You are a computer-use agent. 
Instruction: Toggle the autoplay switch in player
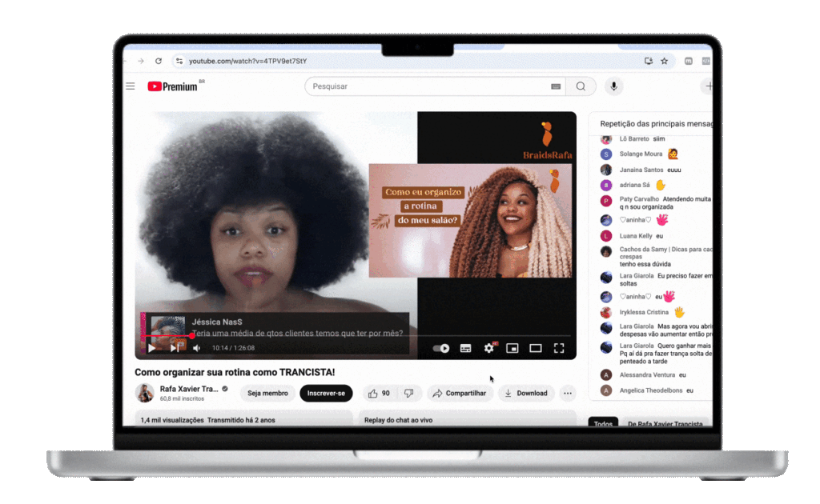(x=441, y=348)
